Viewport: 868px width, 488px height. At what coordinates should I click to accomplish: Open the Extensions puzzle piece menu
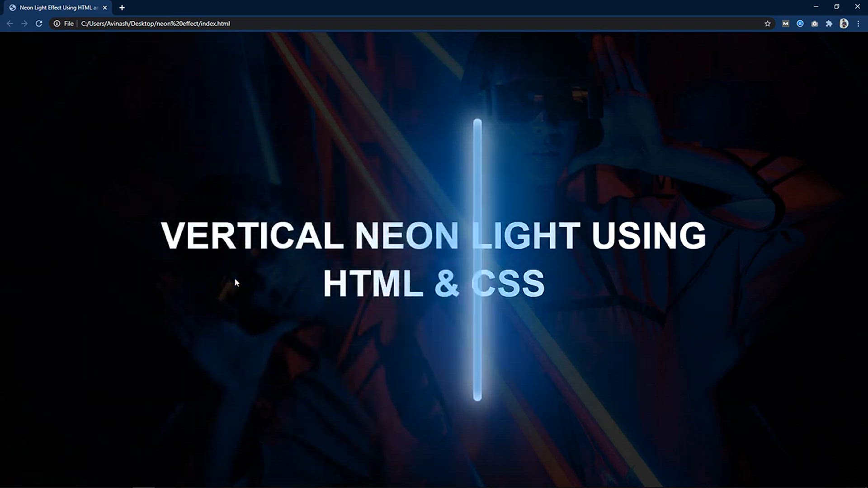(829, 23)
